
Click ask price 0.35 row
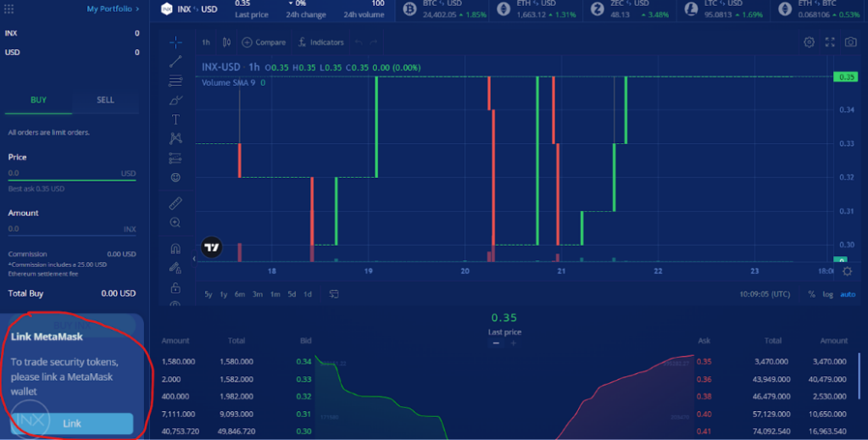coord(771,361)
